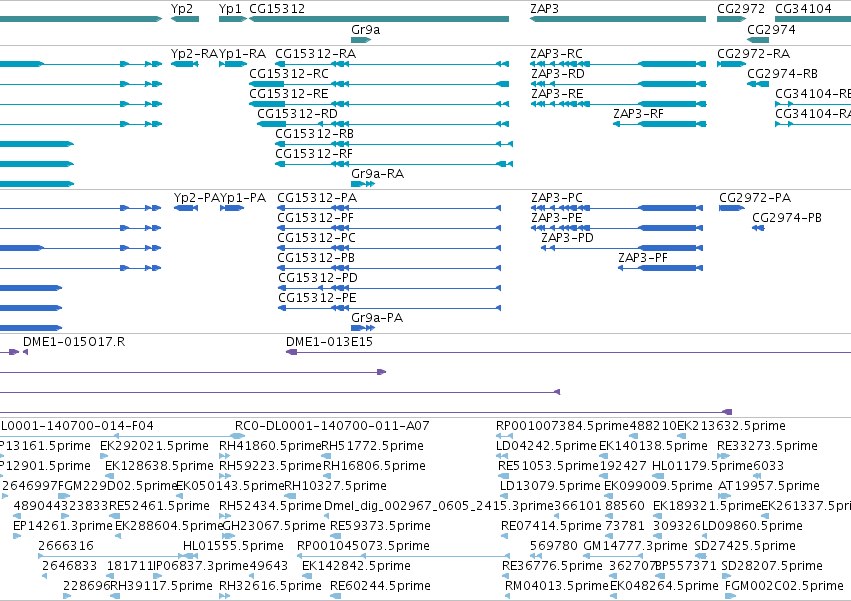Click the Gr9a-PA protein glyph
851x601 pixels.
point(363,328)
